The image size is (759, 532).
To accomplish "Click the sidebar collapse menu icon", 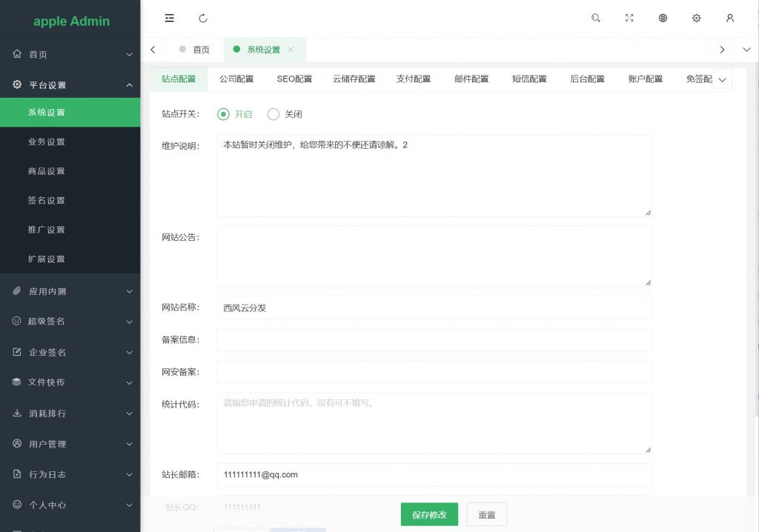I will point(170,18).
